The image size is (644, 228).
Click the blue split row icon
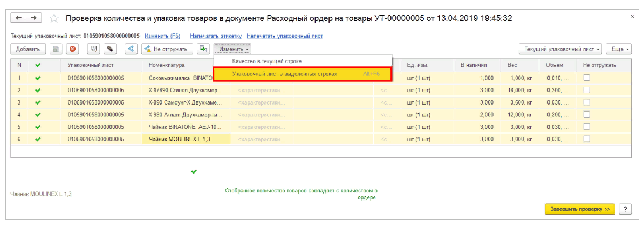(131, 49)
